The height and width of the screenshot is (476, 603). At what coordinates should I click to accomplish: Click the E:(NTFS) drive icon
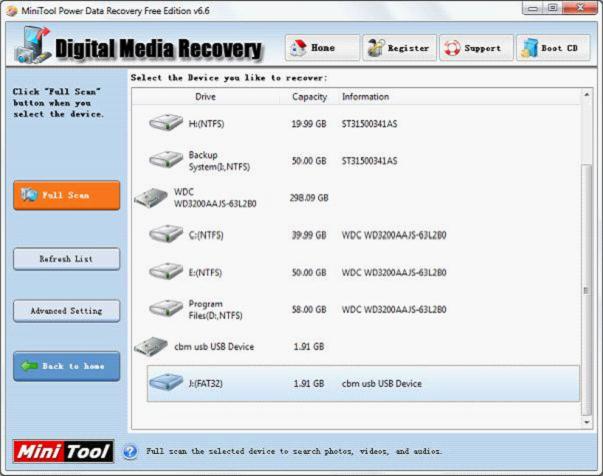[166, 271]
